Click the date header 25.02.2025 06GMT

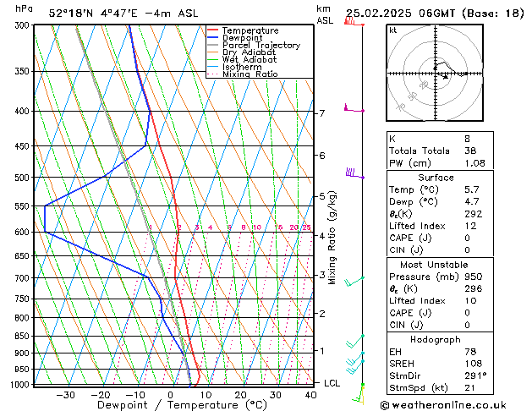[x=400, y=14]
